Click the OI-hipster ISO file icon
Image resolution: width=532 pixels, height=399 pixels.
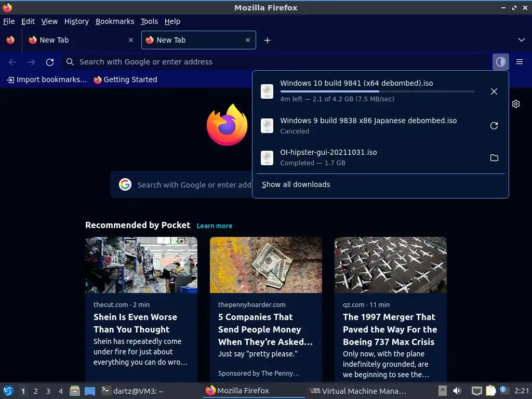[267, 158]
